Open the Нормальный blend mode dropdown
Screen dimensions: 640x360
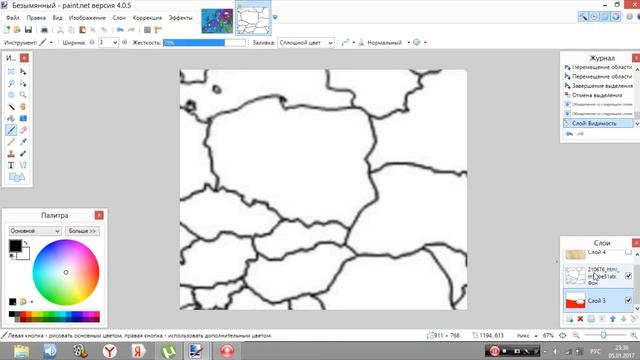click(x=409, y=42)
